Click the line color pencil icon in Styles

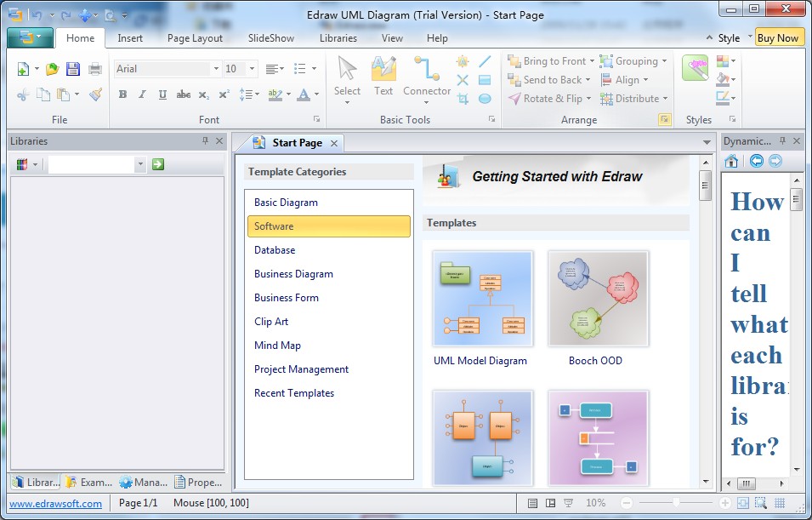[723, 97]
